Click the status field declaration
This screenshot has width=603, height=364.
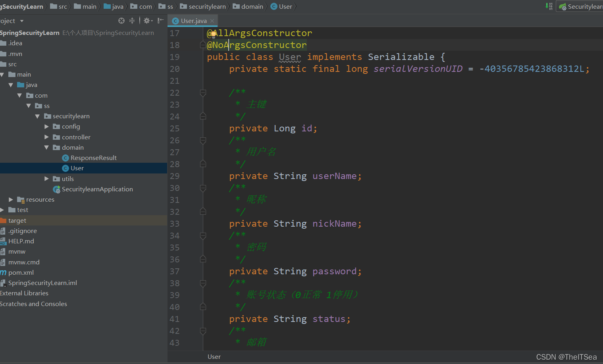(329, 319)
